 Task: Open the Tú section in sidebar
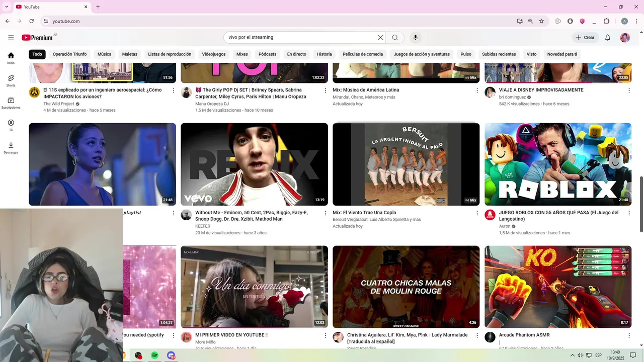click(11, 125)
